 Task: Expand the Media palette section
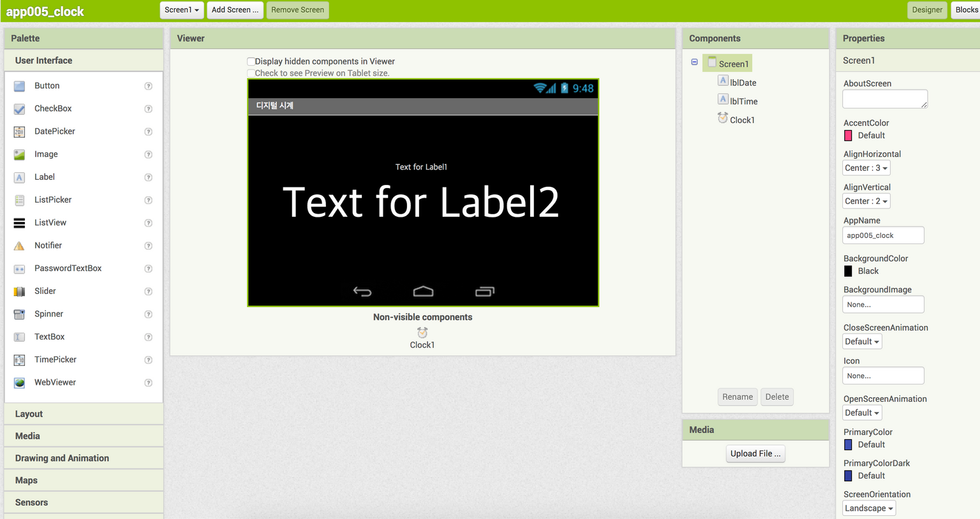tap(84, 436)
